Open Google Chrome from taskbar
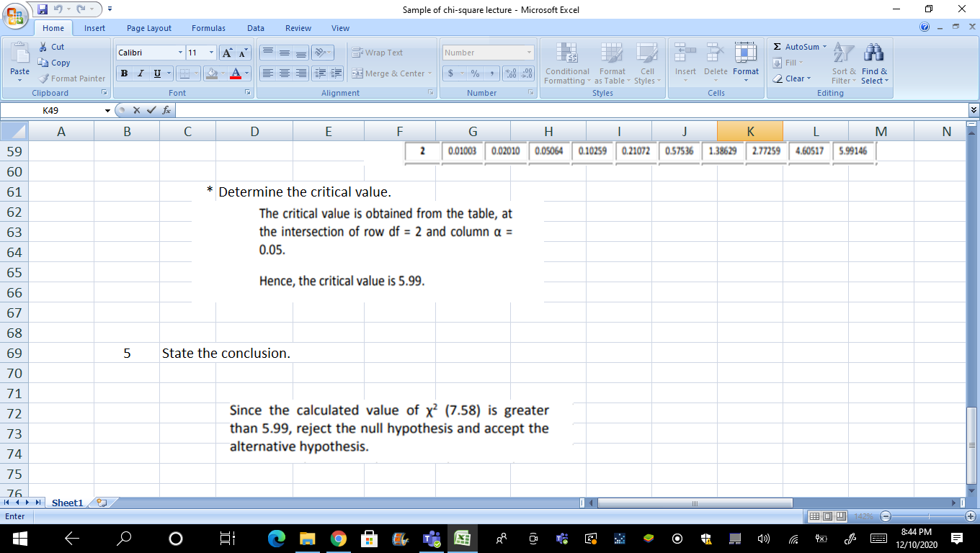 click(339, 539)
